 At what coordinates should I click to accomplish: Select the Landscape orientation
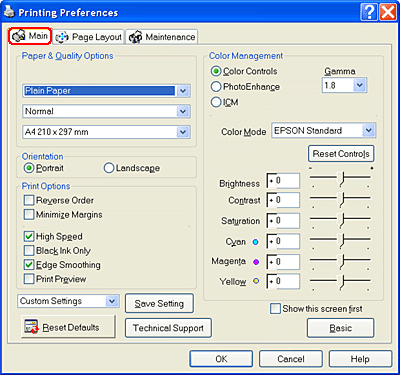(109, 168)
